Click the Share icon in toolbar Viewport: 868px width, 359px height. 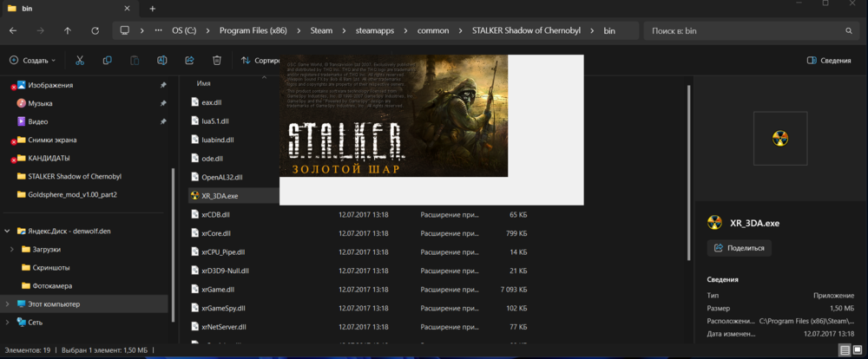189,61
